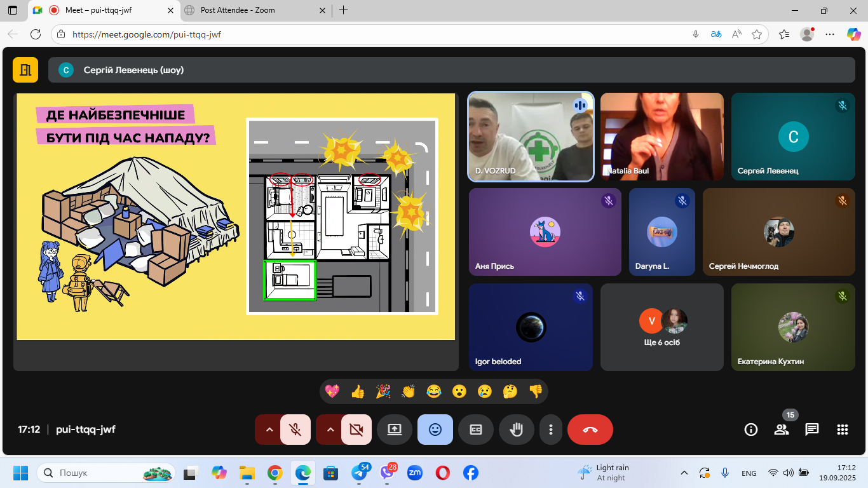This screenshot has width=868, height=488.
Task: Open the people panel showing 15 participants
Action: pos(782,430)
